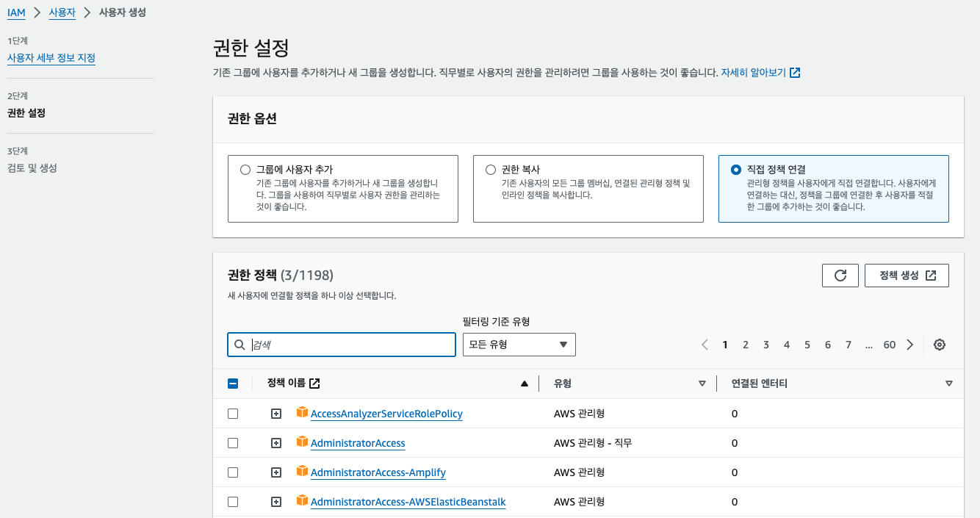Select the 직접 정책 연결 radio option
980x518 pixels.
click(736, 170)
